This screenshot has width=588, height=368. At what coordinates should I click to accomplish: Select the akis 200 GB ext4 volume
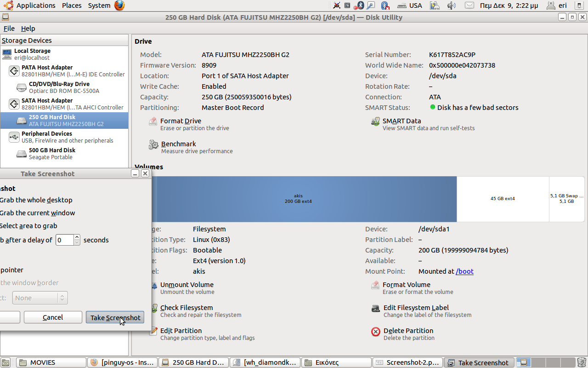tap(296, 199)
